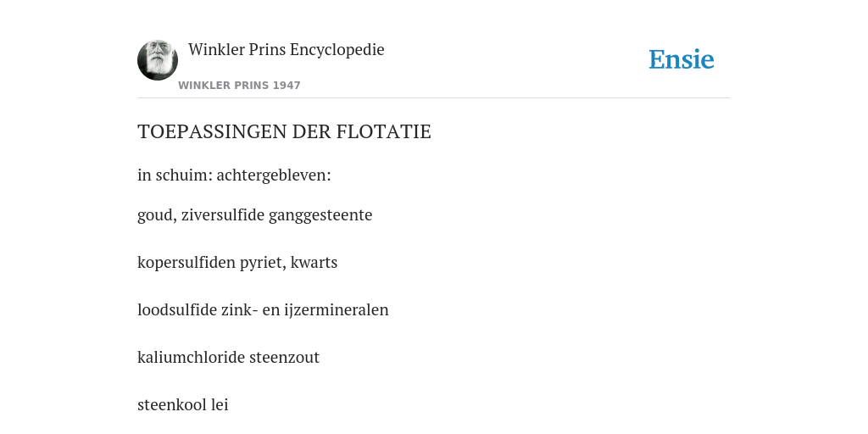Click the word 'steenzout'
868x434 pixels.
pos(285,358)
